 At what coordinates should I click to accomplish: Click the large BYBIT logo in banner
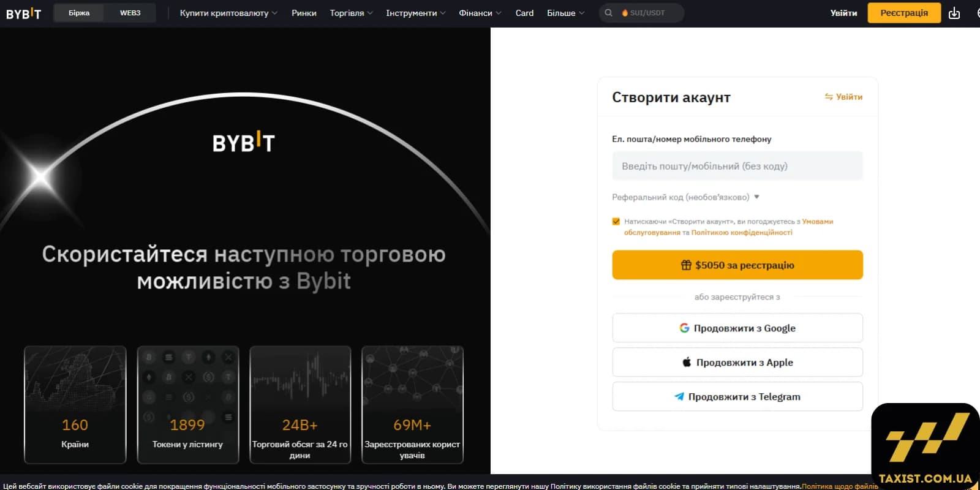pyautogui.click(x=244, y=142)
